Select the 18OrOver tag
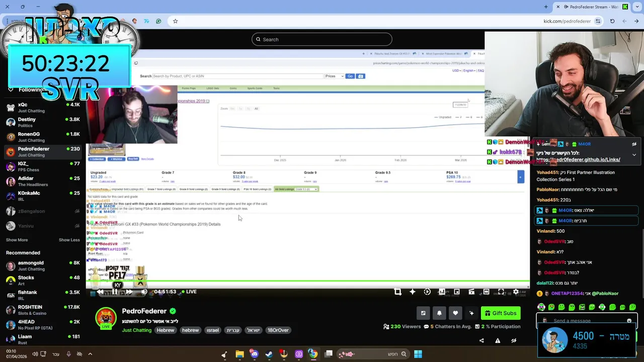This screenshot has height=362, width=644. pos(278,330)
